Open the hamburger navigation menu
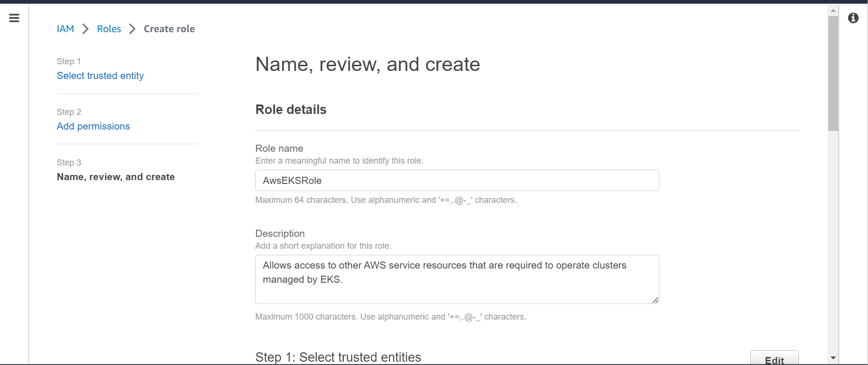868x365 pixels. click(x=14, y=18)
